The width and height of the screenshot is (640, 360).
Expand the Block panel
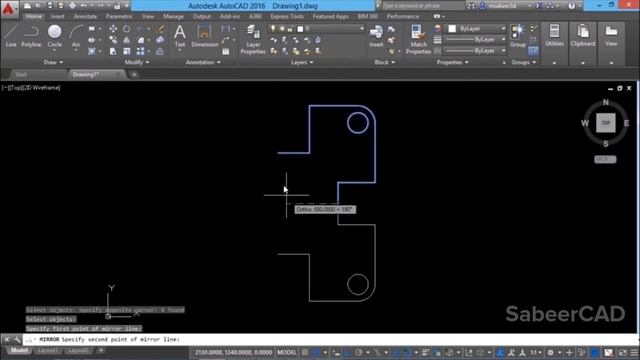click(384, 62)
